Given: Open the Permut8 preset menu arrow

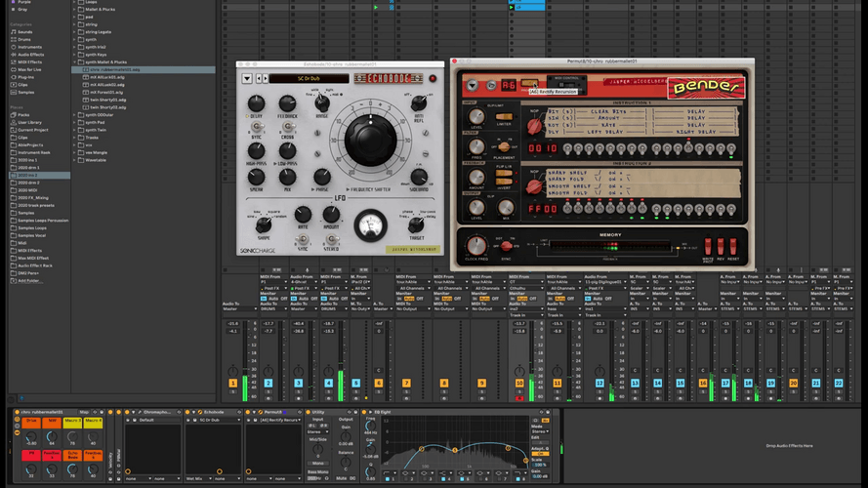Looking at the screenshot, I should (x=473, y=85).
